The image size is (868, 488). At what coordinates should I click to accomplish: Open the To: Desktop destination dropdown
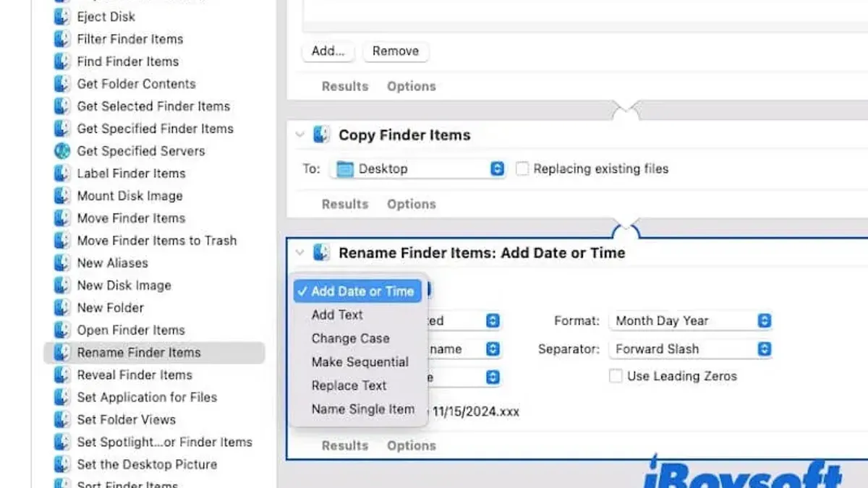coord(417,169)
